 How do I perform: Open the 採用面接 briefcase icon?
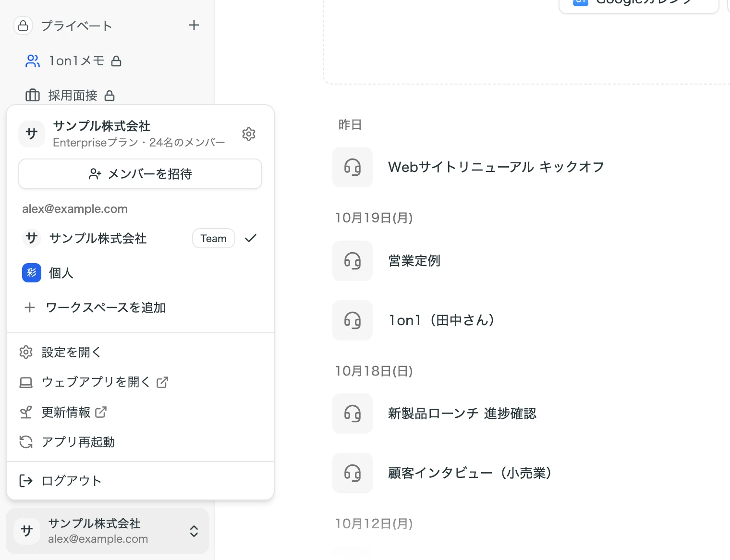32,95
